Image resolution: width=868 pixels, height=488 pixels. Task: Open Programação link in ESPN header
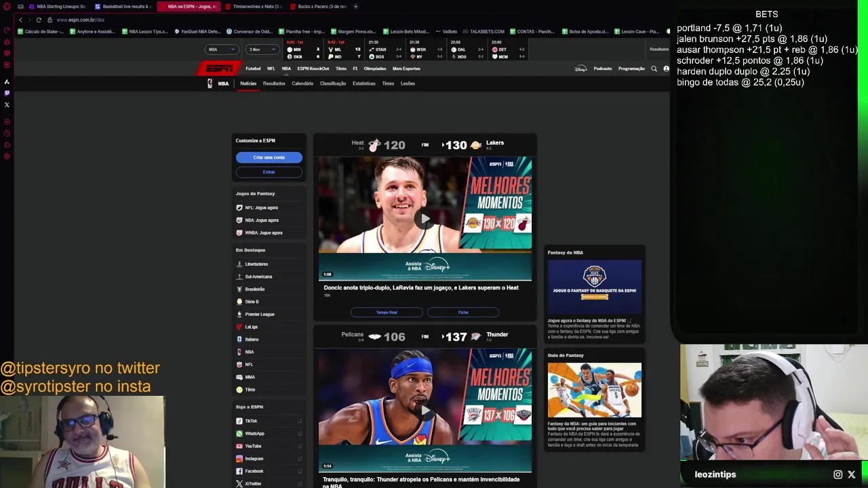pos(631,68)
